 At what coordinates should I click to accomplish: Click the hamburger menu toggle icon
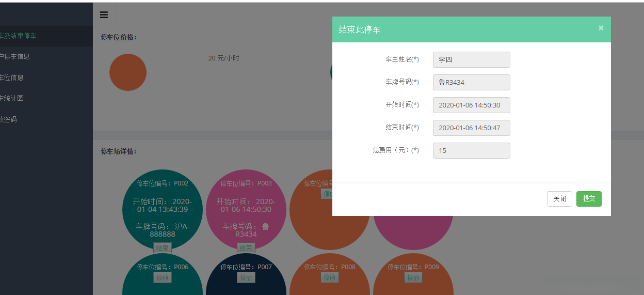pyautogui.click(x=104, y=14)
